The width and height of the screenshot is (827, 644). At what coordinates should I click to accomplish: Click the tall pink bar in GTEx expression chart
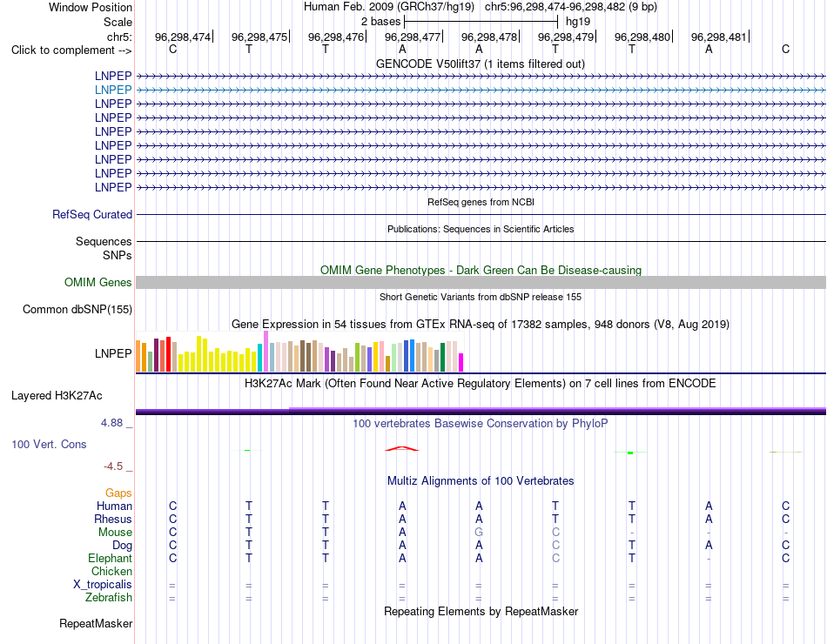pos(266,352)
